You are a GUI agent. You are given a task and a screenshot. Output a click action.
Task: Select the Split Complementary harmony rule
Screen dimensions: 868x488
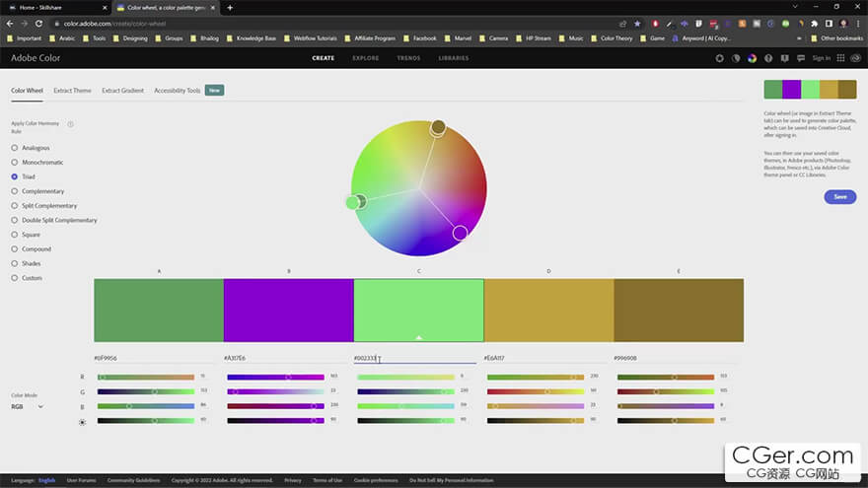click(x=44, y=205)
